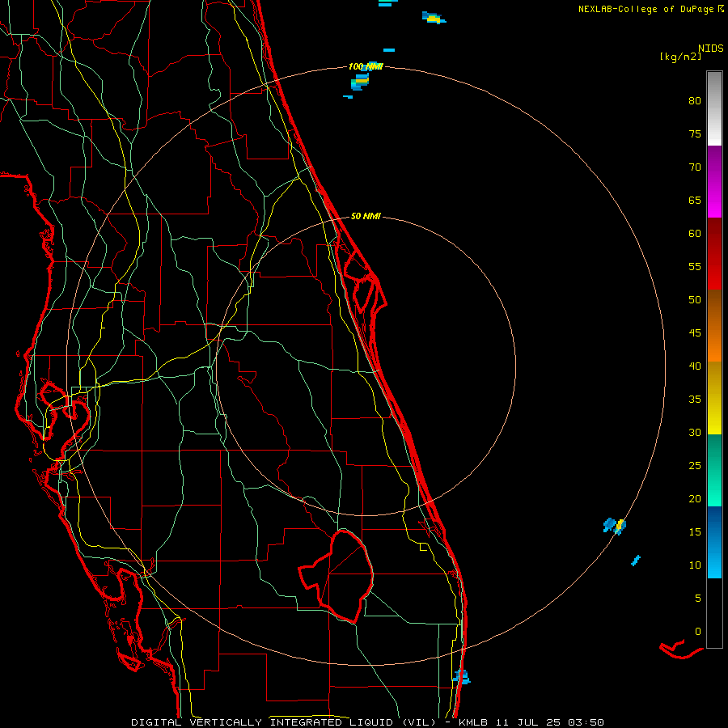Click the small diagonal blue streak echo offshore southeast
Image resolution: width=728 pixels, height=728 pixels.
[x=636, y=561]
